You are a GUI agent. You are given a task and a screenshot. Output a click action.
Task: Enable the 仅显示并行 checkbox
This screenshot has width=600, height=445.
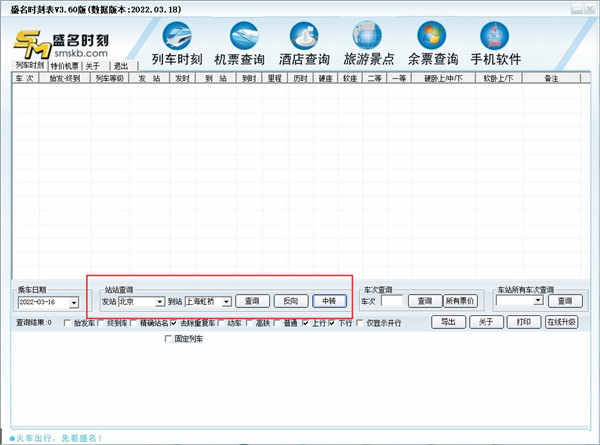(x=359, y=323)
